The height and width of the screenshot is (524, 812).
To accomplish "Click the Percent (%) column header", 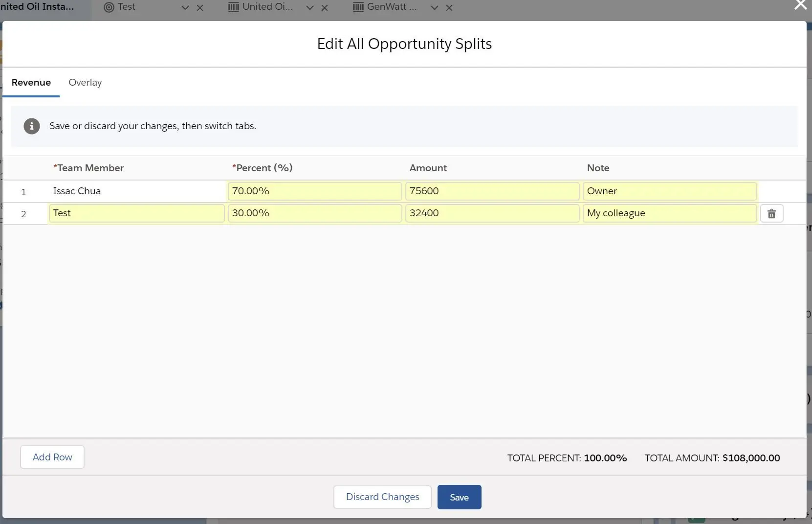I will point(263,168).
